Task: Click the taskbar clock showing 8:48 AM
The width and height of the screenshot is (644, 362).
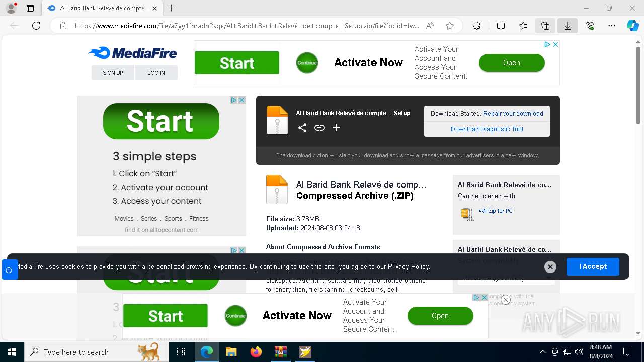Action: coord(601,352)
